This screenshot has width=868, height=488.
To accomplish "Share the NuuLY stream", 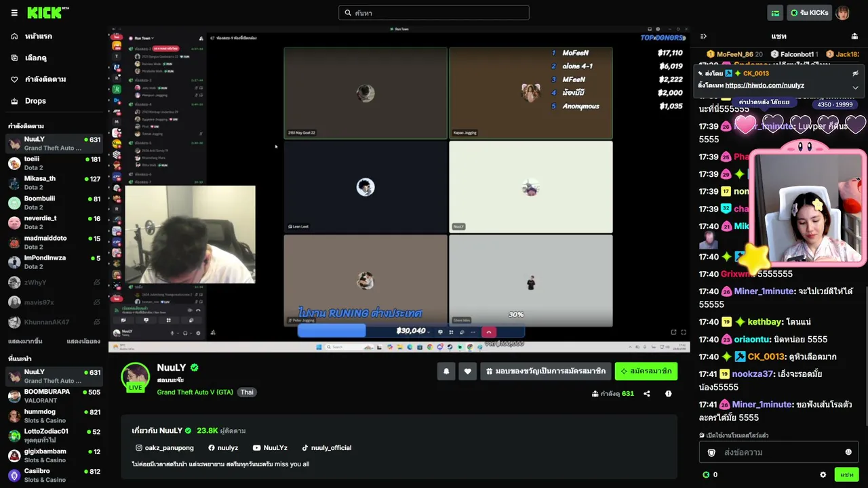I will 647,394.
